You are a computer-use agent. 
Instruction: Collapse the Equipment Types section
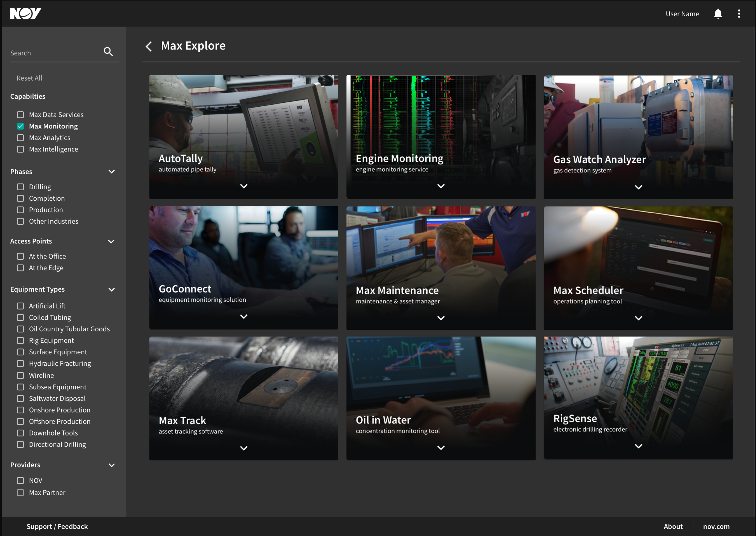[x=112, y=290]
